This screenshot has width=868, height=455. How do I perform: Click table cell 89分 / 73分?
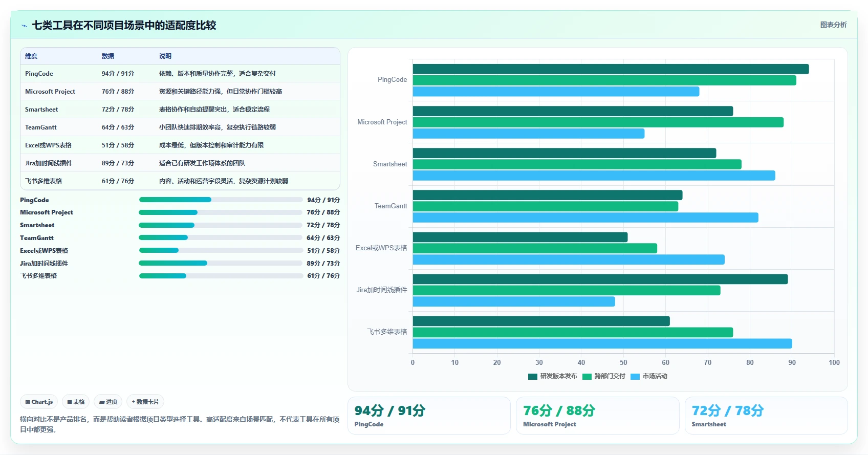click(x=118, y=163)
